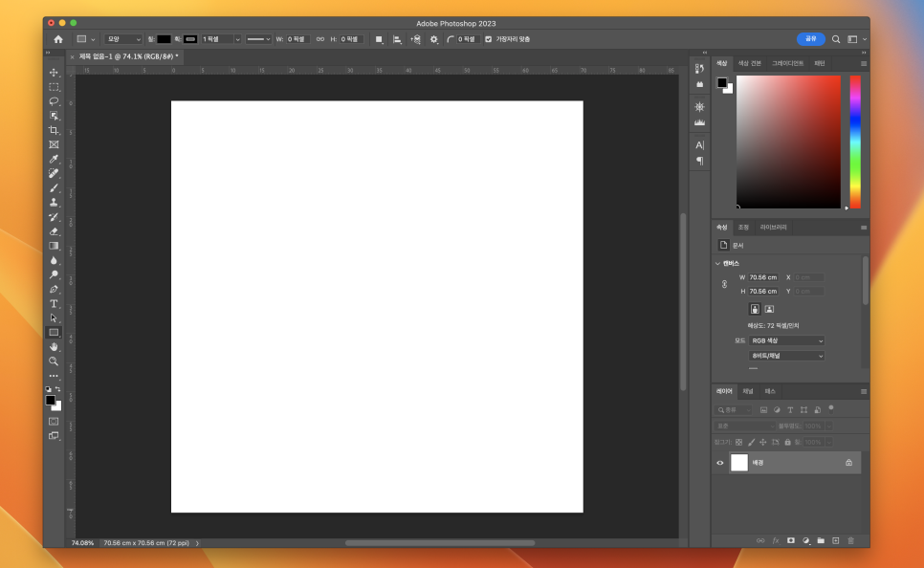The image size is (924, 568).
Task: Set portrait canvas orientation
Action: click(755, 309)
